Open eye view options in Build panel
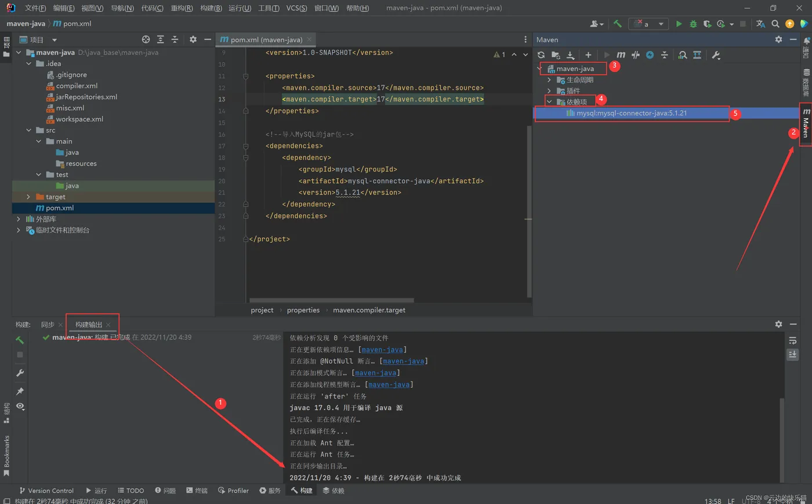 (20, 406)
